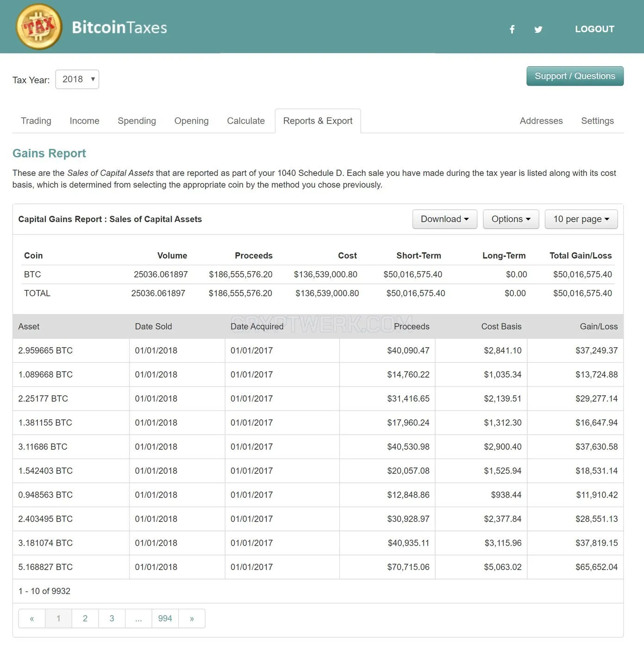Click the Cost Basis column header

pos(501,326)
